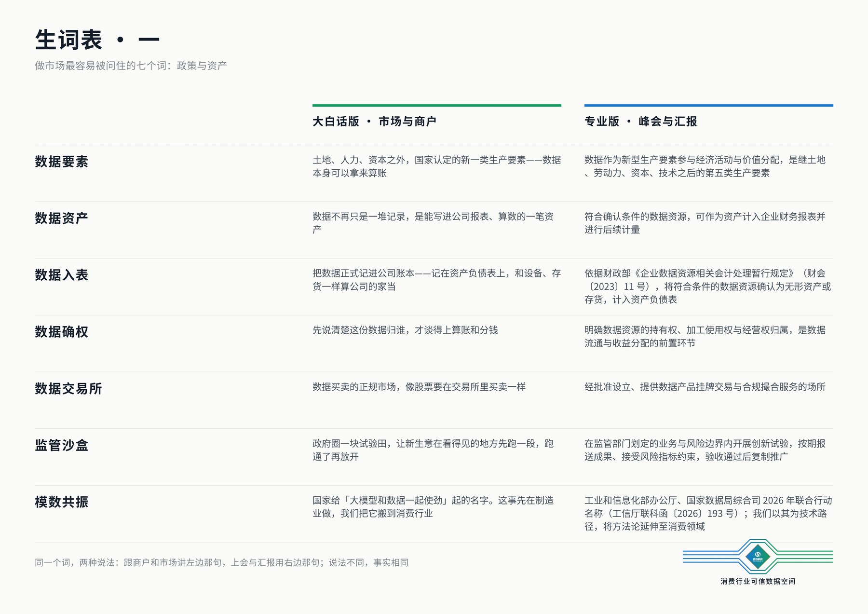868x614 pixels.
Task: Click professional definition starting 数据作为新型生产要素
Action: click(705, 166)
